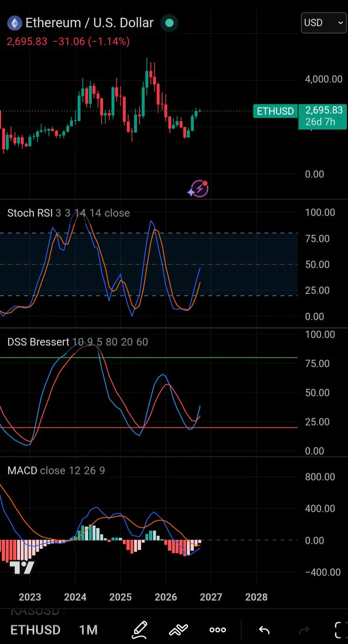Open the pencil drawing tools
This screenshot has width=348, height=644.
tap(140, 629)
